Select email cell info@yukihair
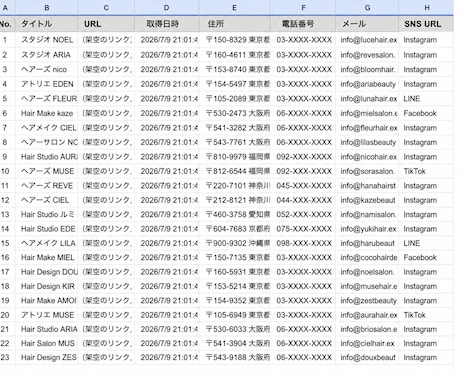The width and height of the screenshot is (460, 380). click(x=367, y=229)
